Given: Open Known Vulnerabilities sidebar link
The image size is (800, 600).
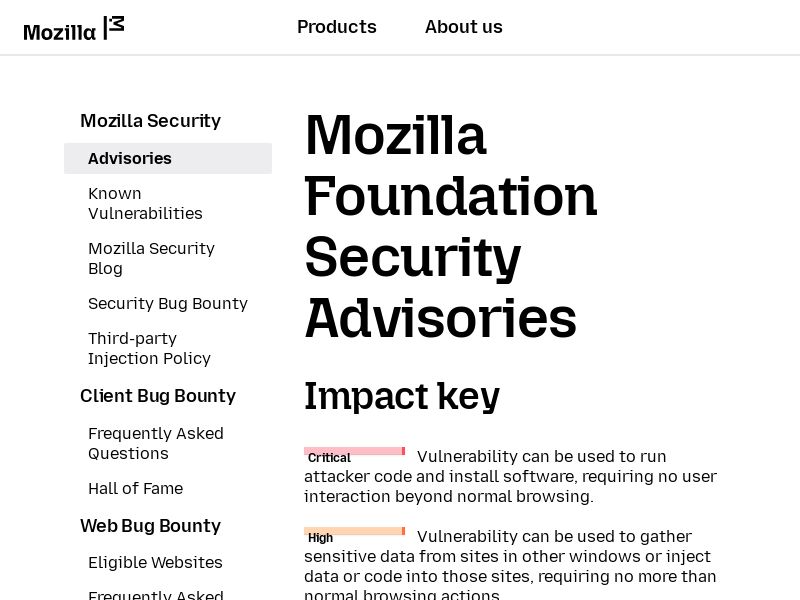Looking at the screenshot, I should coord(145,203).
